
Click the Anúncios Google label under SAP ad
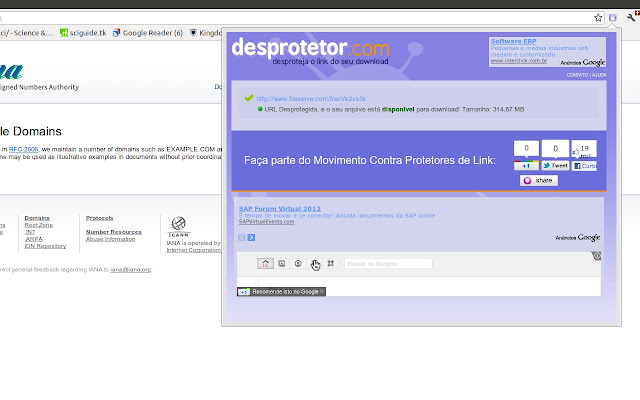coord(578,238)
